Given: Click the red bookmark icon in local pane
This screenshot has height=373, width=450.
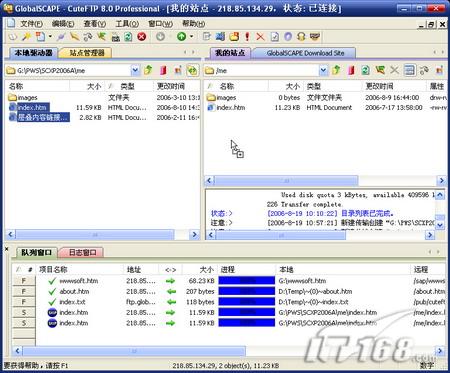Looking at the screenshot, I should (x=163, y=70).
